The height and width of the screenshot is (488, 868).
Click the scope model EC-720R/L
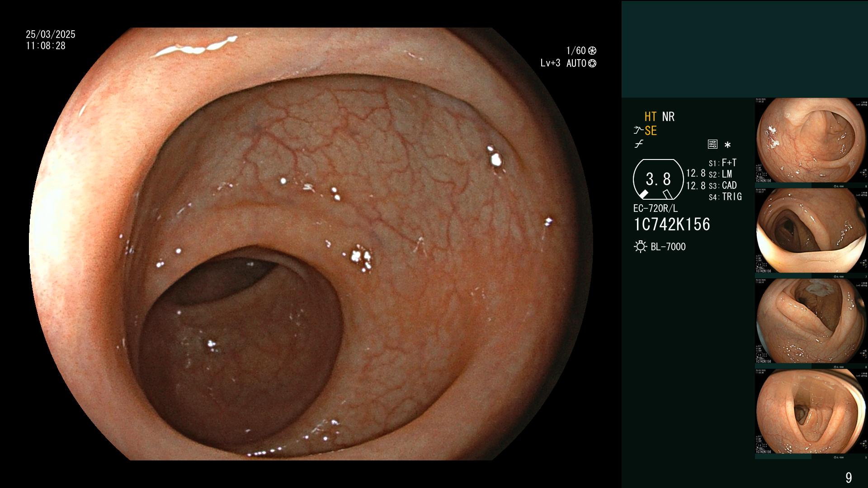[656, 209]
